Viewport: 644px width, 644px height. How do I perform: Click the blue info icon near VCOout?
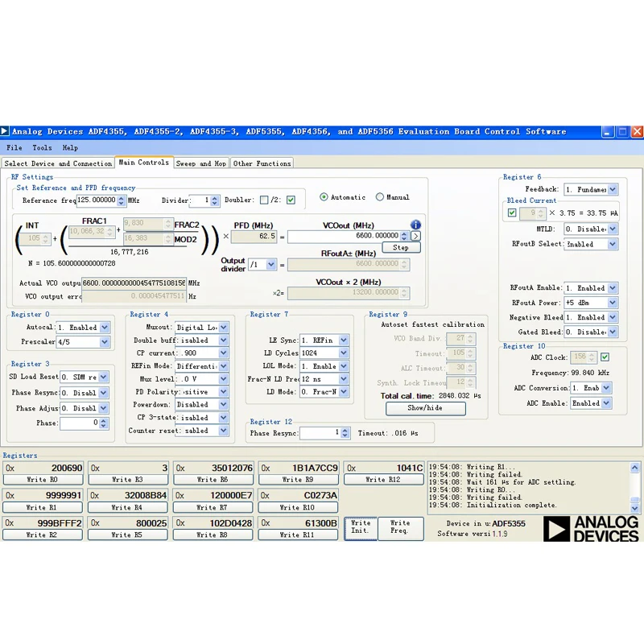click(415, 225)
